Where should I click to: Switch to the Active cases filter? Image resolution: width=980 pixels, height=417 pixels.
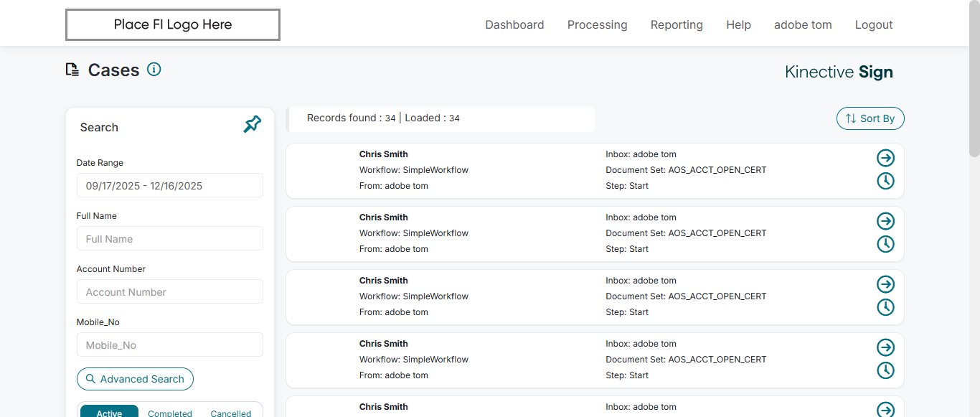tap(109, 413)
